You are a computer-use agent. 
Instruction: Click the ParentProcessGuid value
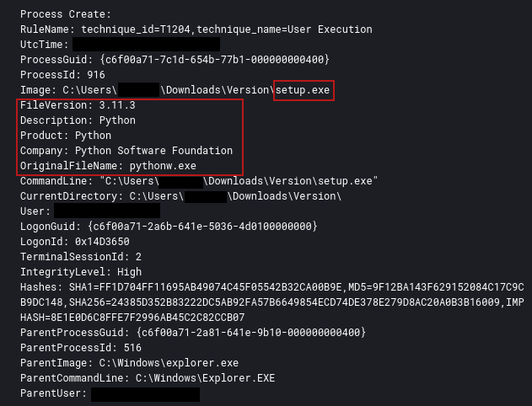click(x=251, y=333)
